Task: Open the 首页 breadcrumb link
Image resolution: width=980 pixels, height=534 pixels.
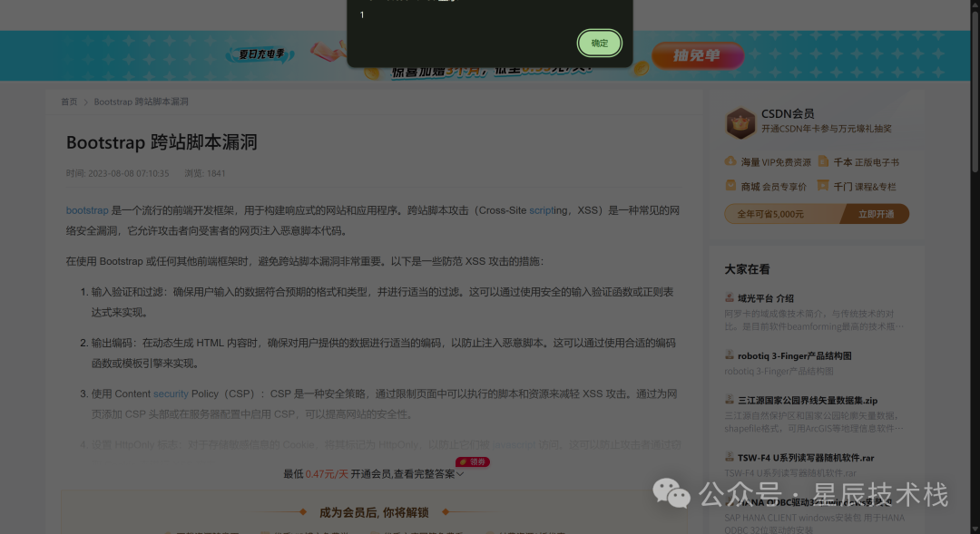Action: coord(69,102)
